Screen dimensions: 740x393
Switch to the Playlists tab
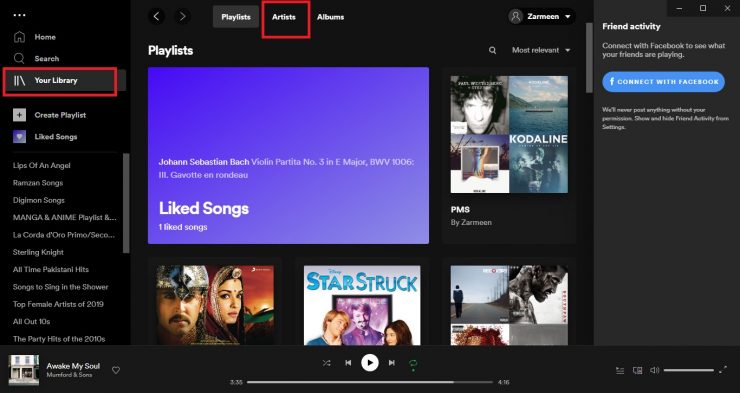point(236,17)
